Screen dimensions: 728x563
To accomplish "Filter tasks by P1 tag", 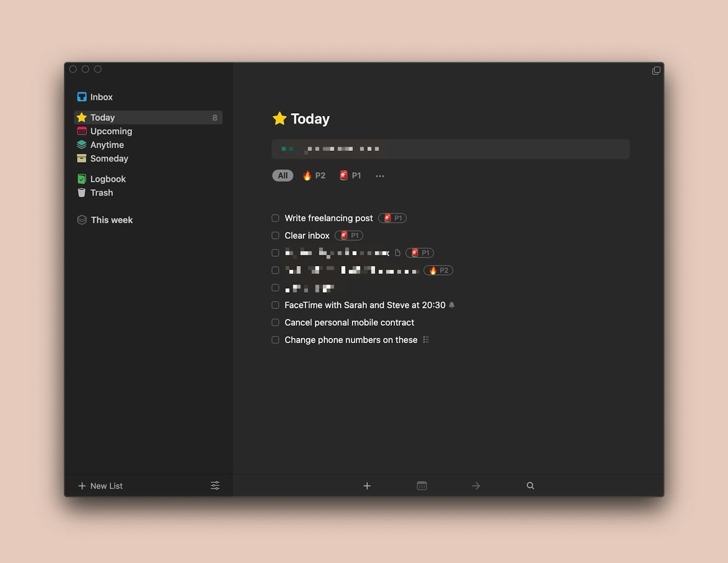I will pos(350,176).
